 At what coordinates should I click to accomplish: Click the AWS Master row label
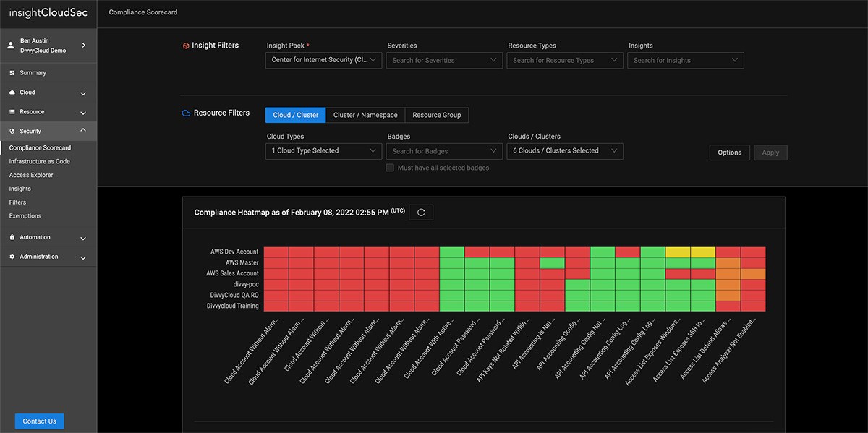(242, 263)
